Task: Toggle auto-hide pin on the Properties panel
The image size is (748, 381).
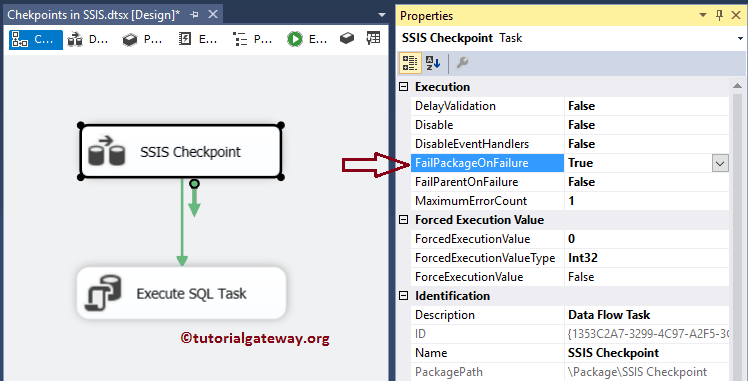Action: [720, 15]
